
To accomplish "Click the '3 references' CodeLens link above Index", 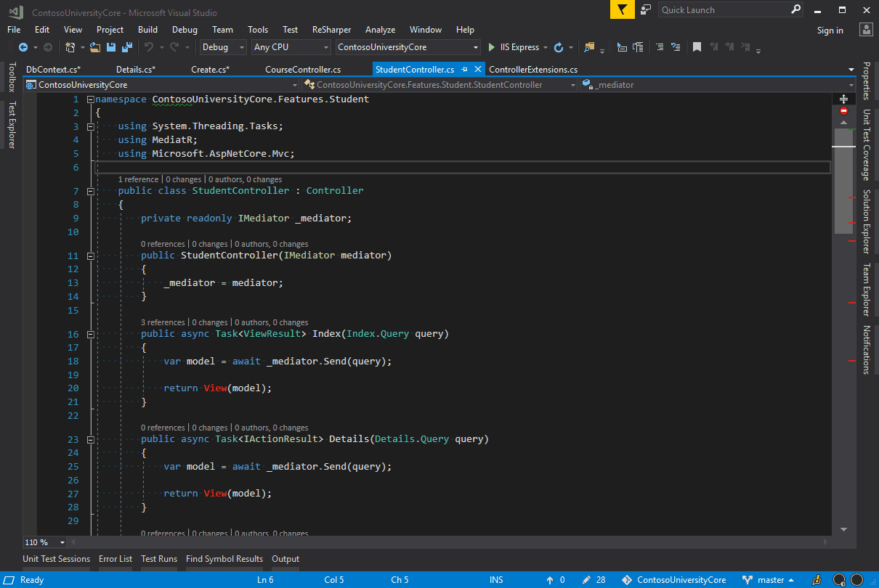I will point(163,322).
